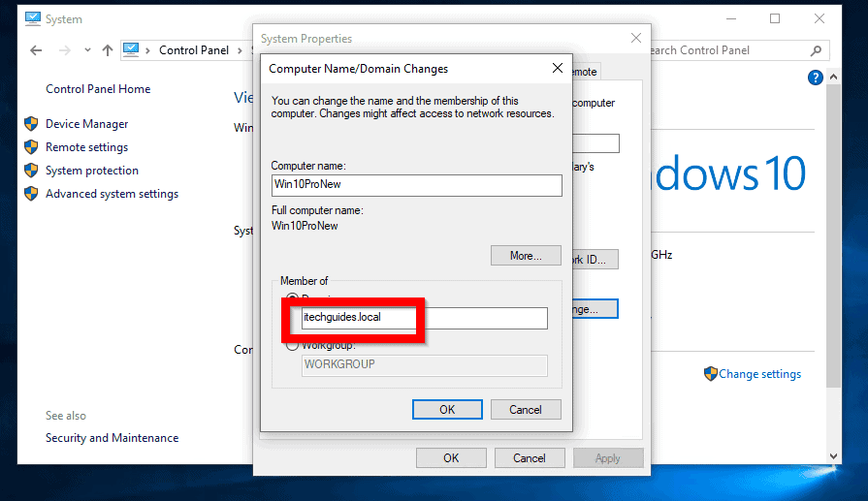Click Control Panel in the breadcrumb
The width and height of the screenshot is (868, 501).
coord(194,50)
